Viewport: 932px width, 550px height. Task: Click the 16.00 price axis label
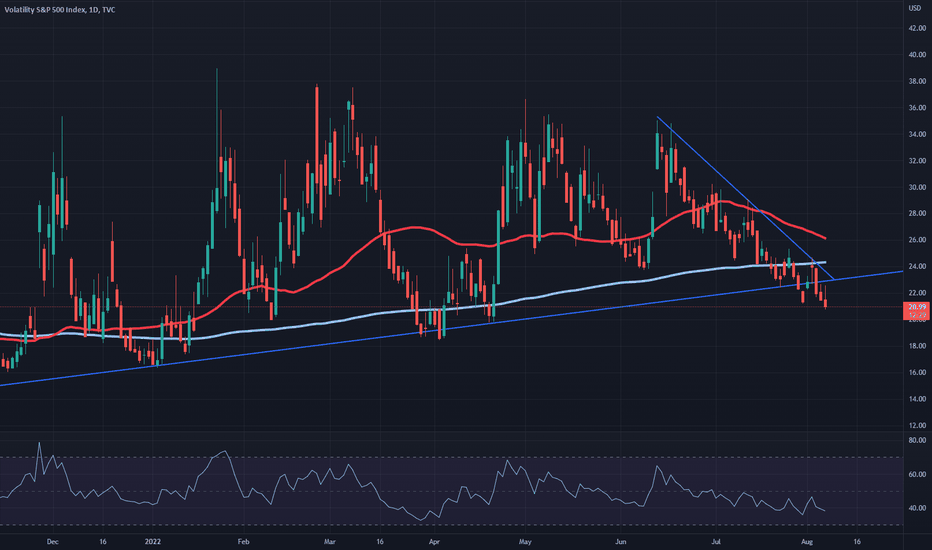(x=917, y=372)
